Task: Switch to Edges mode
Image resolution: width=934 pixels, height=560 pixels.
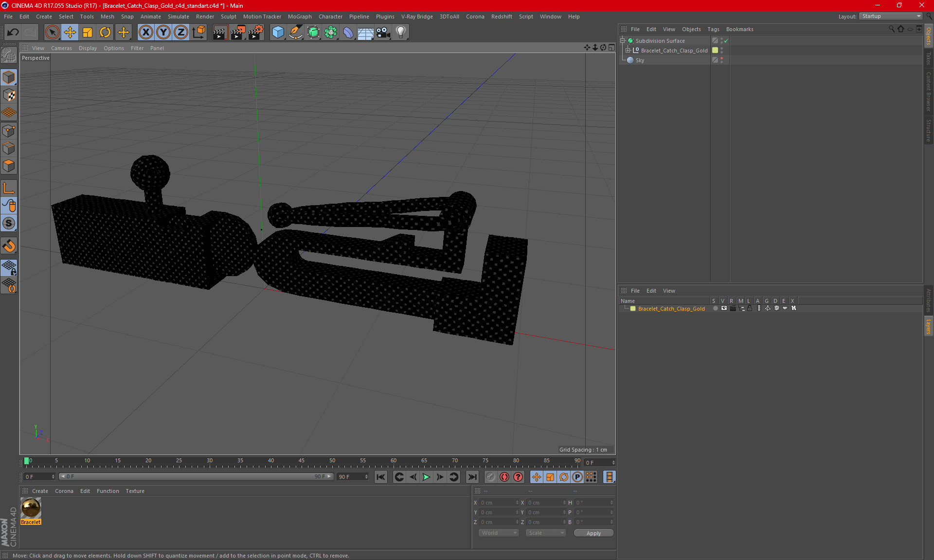Action: click(x=9, y=148)
